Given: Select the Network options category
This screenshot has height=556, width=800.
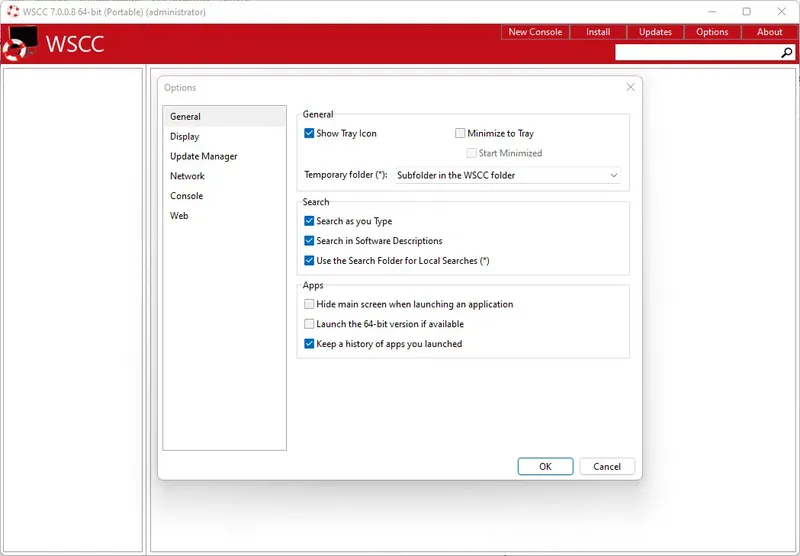Looking at the screenshot, I should point(224,176).
